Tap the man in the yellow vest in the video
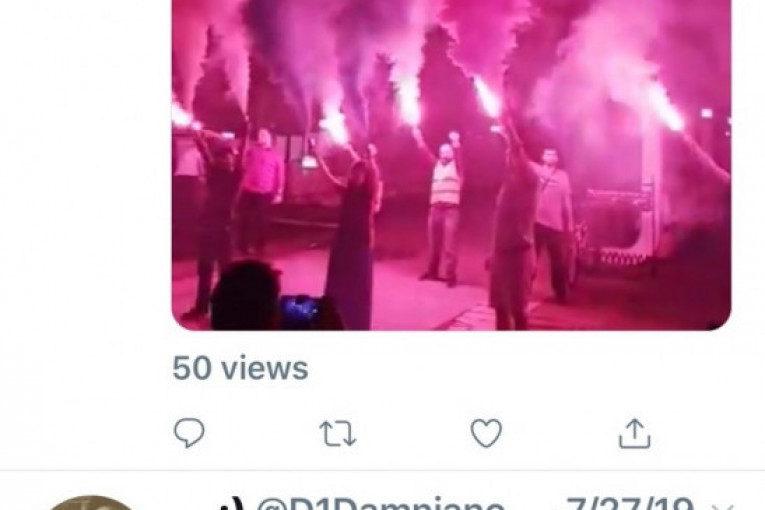Viewport: 765px width, 510px height. click(444, 212)
